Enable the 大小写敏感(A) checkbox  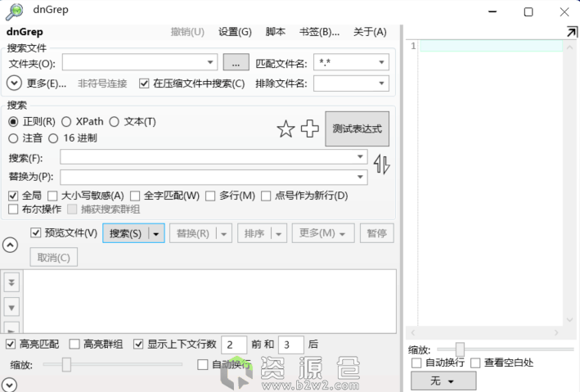[53, 196]
